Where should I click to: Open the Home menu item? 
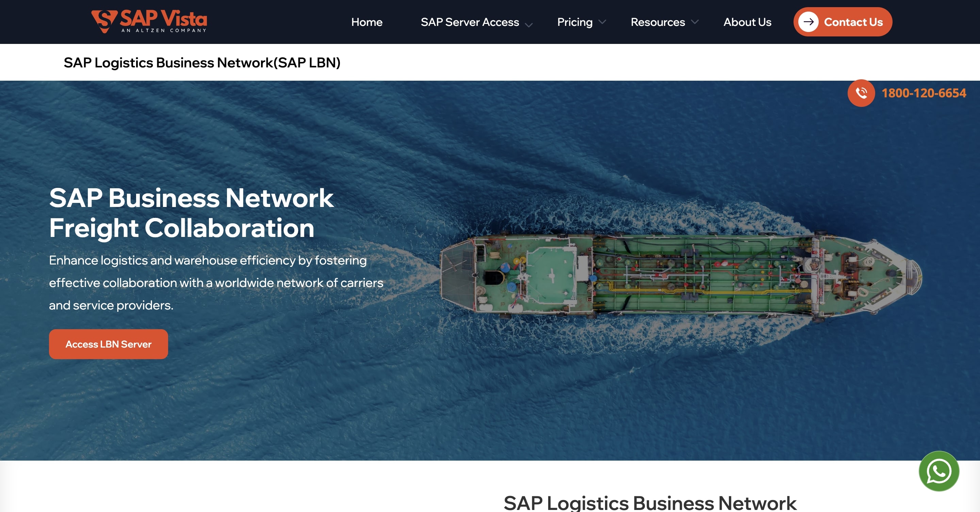point(367,22)
